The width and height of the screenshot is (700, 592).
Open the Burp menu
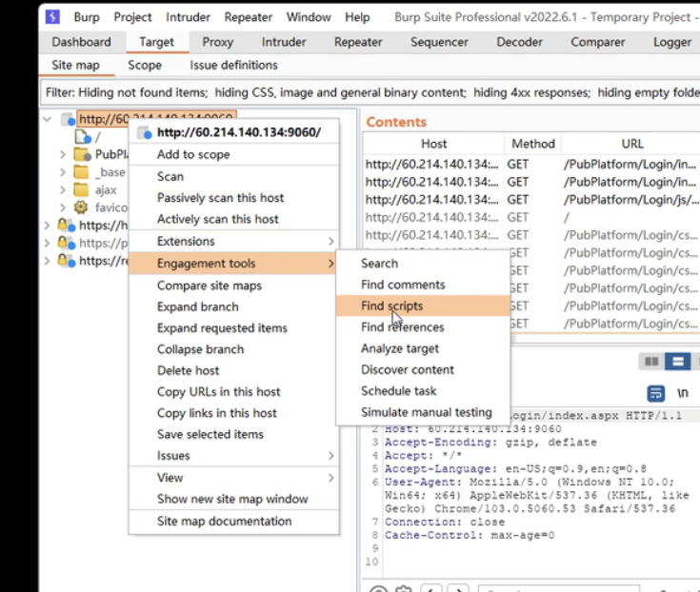tap(87, 17)
